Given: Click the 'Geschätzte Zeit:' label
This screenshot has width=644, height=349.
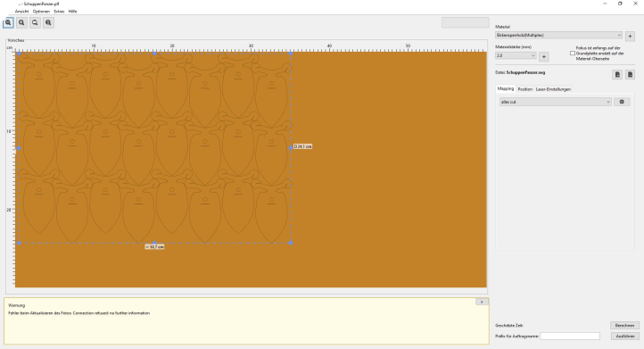Looking at the screenshot, I should coord(509,326).
